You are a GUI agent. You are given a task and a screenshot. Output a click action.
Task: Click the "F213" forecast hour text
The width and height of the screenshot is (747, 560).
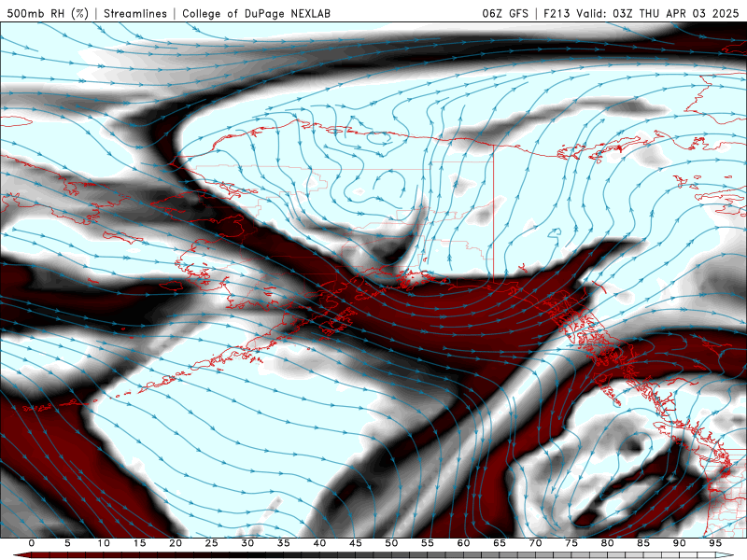[557, 13]
